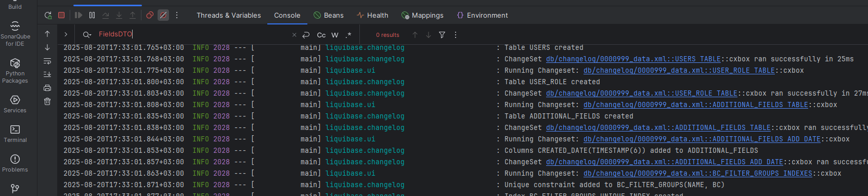Open Build tool window
The width and height of the screenshot is (868, 196).
[x=15, y=5]
